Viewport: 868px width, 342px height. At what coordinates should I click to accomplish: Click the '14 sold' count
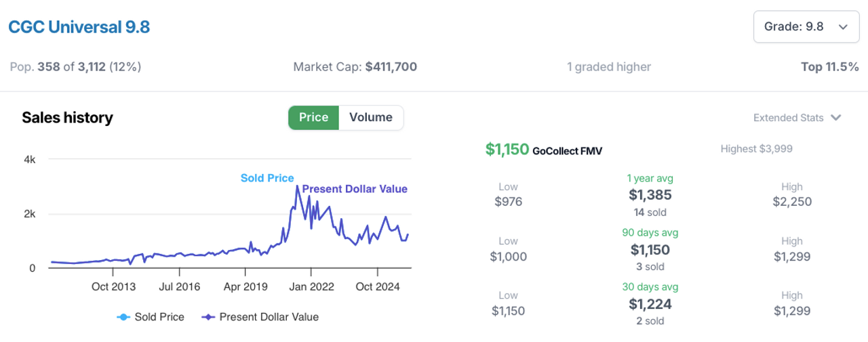[x=650, y=213]
